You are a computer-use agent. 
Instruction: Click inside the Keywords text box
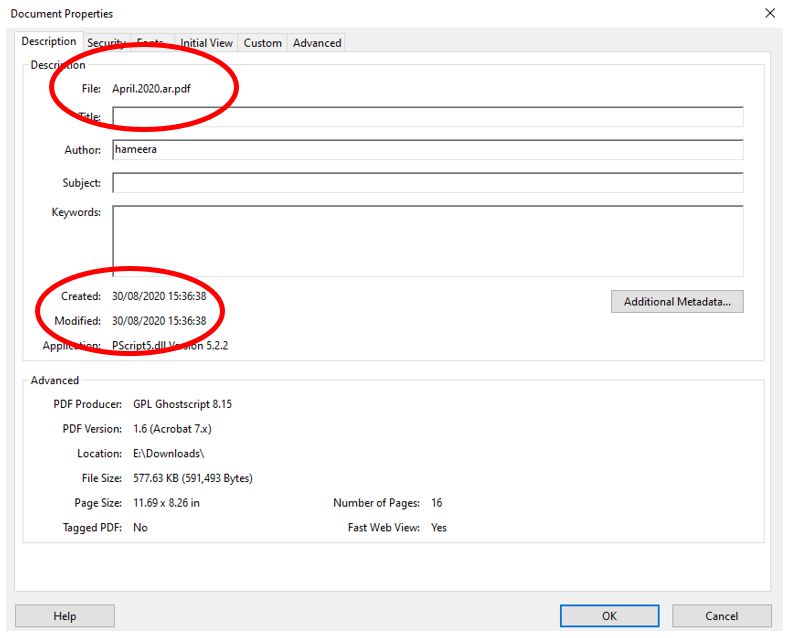click(427, 240)
